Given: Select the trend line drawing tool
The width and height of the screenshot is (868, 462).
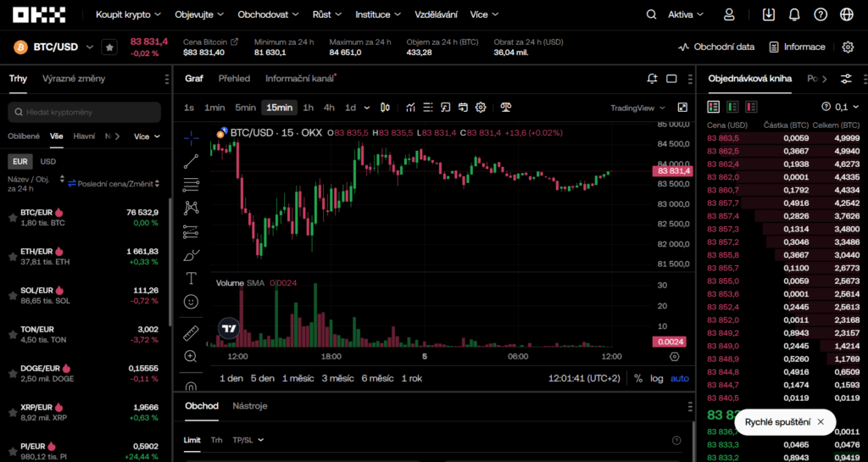Looking at the screenshot, I should (x=191, y=161).
